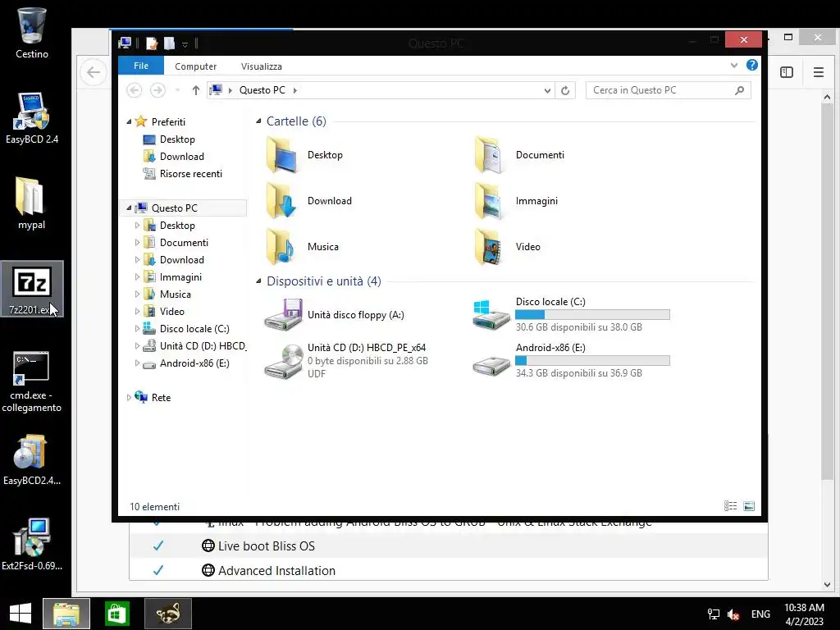
Task: Open the Visualizza ribbon tab
Action: (262, 66)
